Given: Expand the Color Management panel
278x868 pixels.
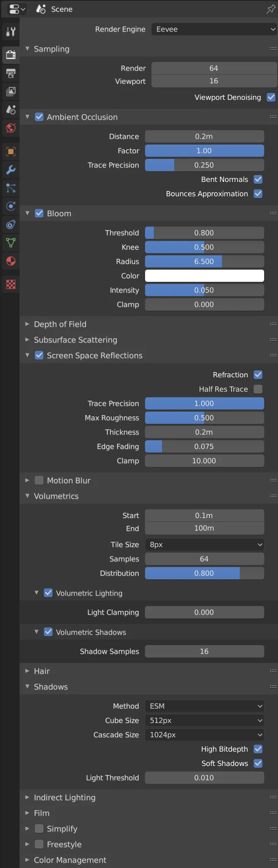Looking at the screenshot, I should click(69, 860).
